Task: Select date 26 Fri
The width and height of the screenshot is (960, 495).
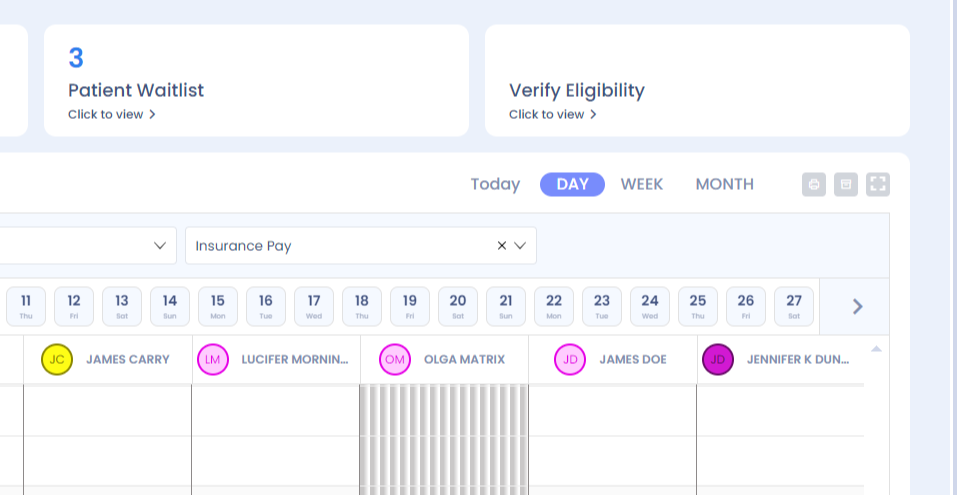Action: (x=746, y=306)
